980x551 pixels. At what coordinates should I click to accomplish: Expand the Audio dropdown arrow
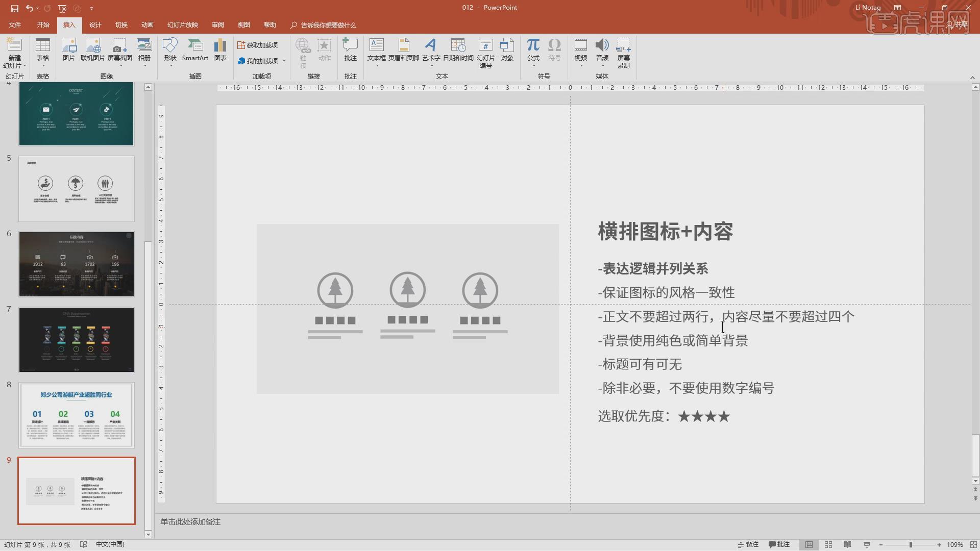pyautogui.click(x=602, y=65)
